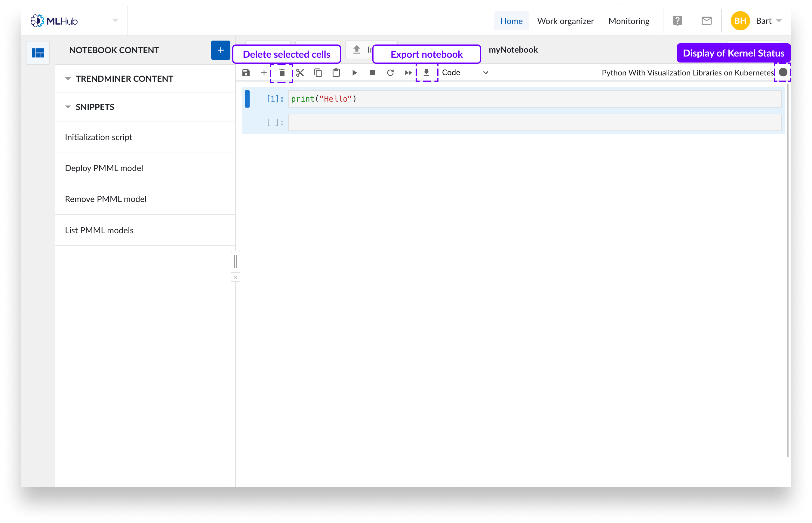The height and width of the screenshot is (523, 812).
Task: Open the help question mark icon
Action: 677,21
